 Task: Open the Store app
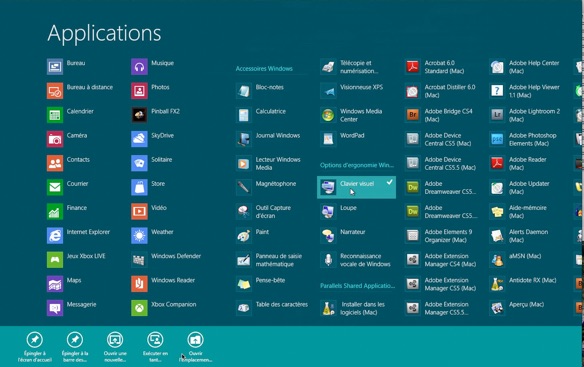tap(148, 187)
